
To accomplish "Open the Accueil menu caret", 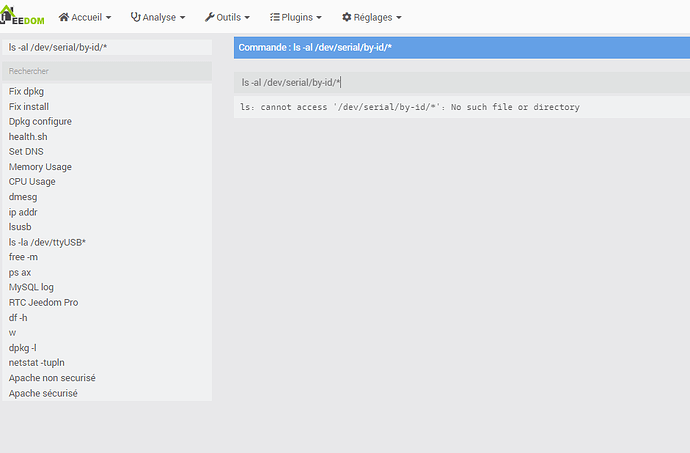I will [x=108, y=18].
